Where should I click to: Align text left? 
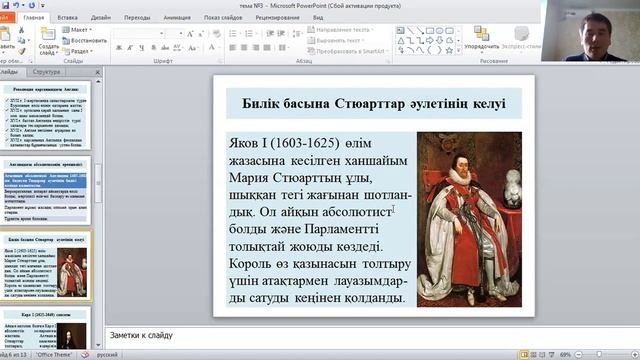coord(233,48)
